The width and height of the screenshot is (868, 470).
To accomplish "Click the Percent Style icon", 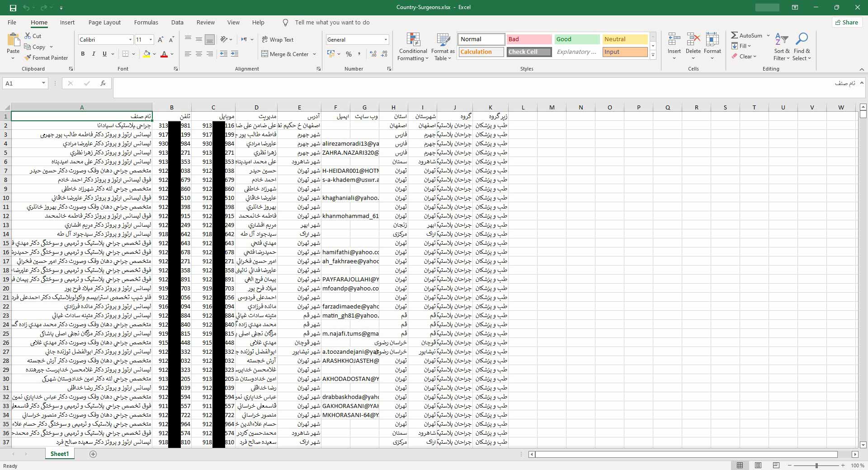I will tap(349, 54).
